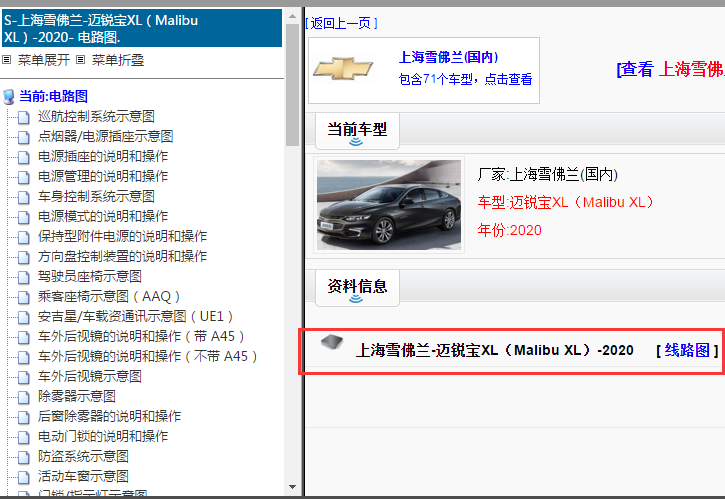Screen dimensions: 725x499
Task: Select 保持型附件电源的说明和操作
Action: [122, 236]
